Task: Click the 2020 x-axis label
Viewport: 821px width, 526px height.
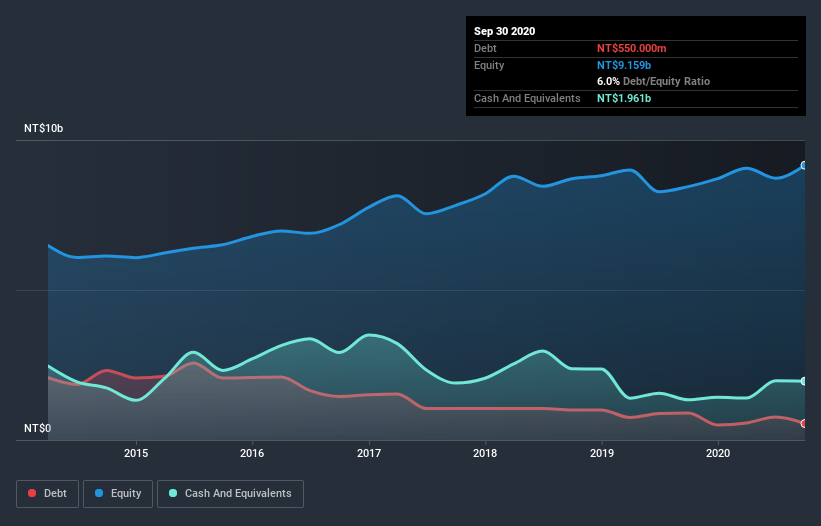Action: pyautogui.click(x=718, y=453)
